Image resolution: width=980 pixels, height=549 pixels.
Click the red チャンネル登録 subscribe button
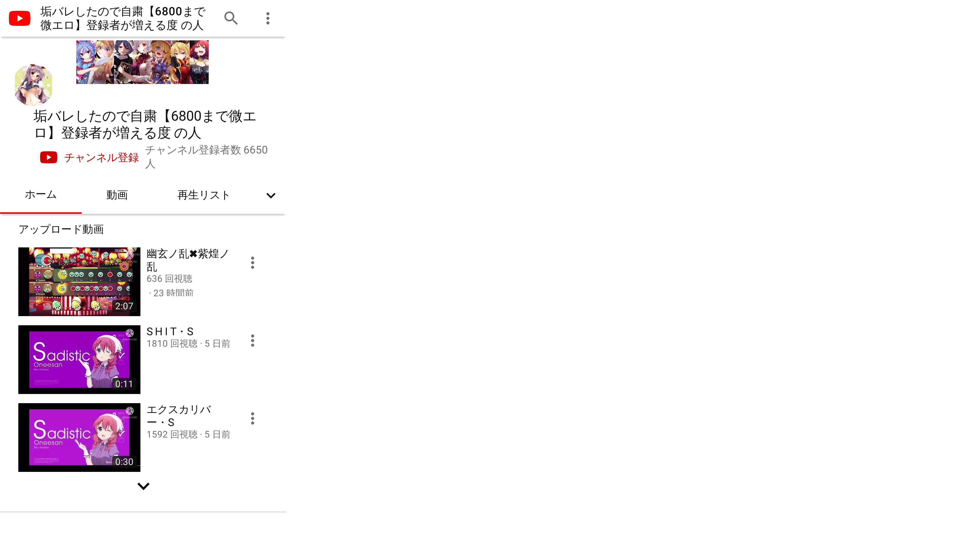coord(89,157)
